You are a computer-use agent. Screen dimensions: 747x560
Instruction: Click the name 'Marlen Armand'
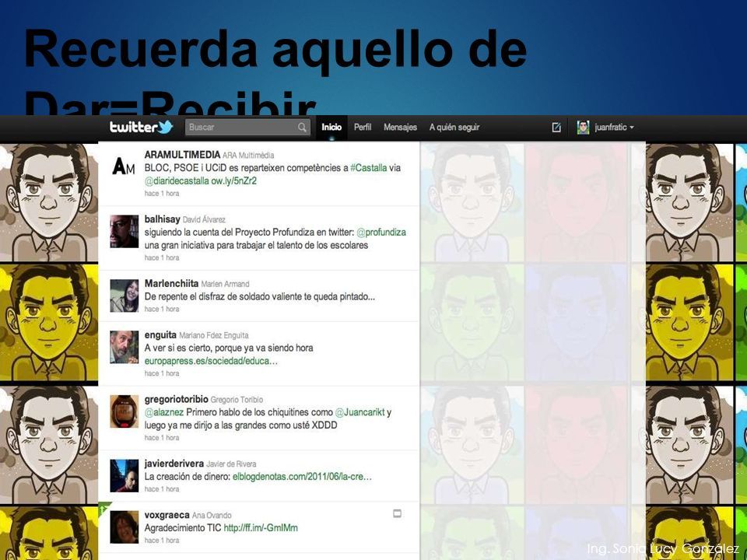click(x=226, y=284)
